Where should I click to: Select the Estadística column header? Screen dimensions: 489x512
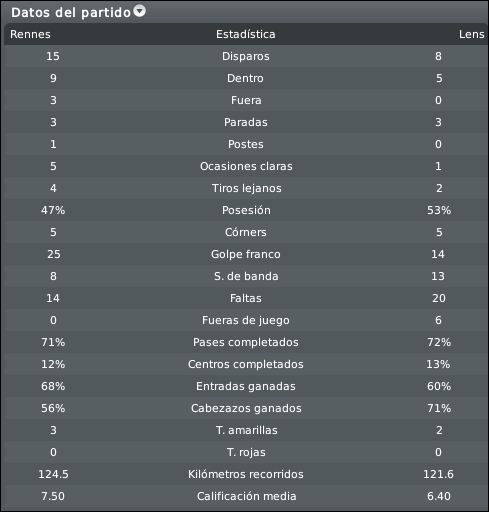click(x=246, y=34)
